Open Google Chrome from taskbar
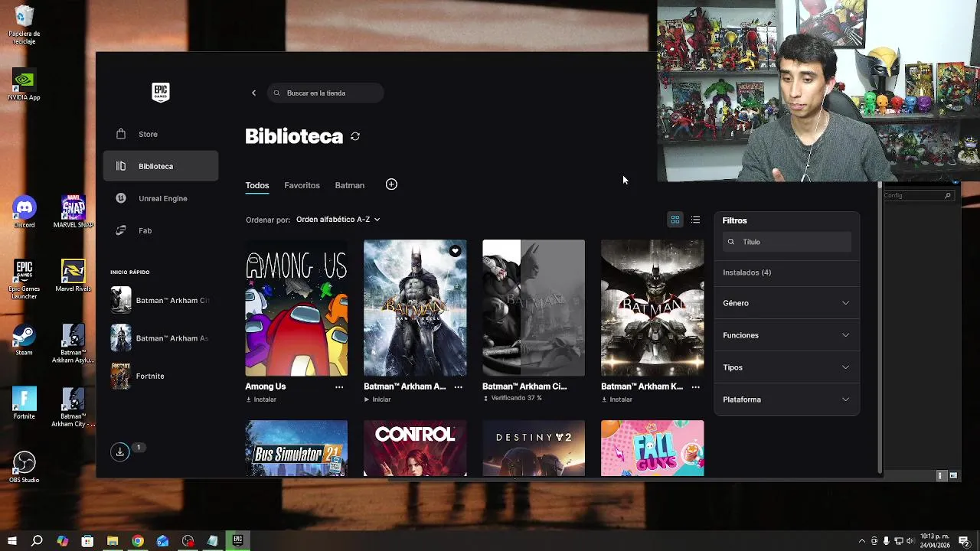Image resolution: width=980 pixels, height=551 pixels. 137,541
